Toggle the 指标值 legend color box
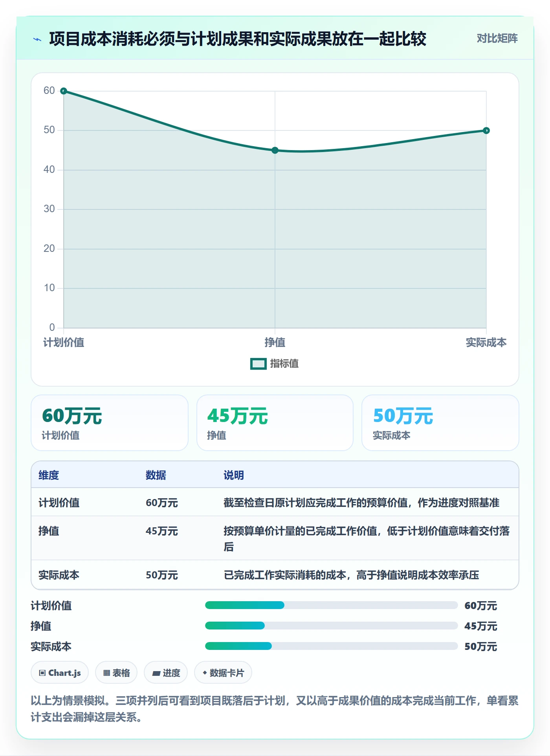This screenshot has width=550, height=756. coord(258,364)
